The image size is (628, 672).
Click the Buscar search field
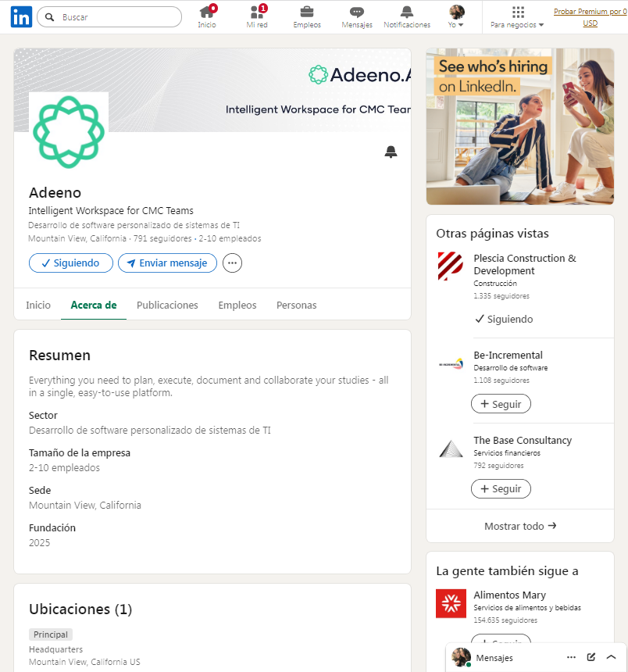(x=109, y=17)
